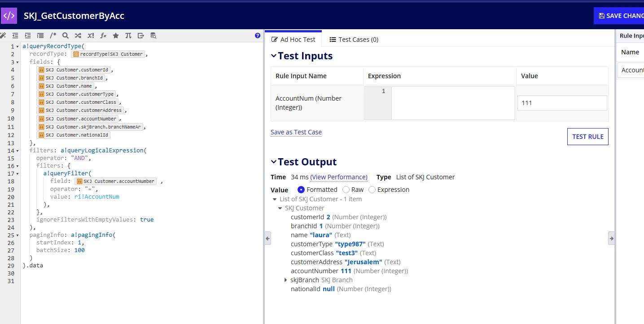The image size is (644, 324).
Task: Click the SKJ Customer.name field chip
Action: pyautogui.click(x=66, y=86)
